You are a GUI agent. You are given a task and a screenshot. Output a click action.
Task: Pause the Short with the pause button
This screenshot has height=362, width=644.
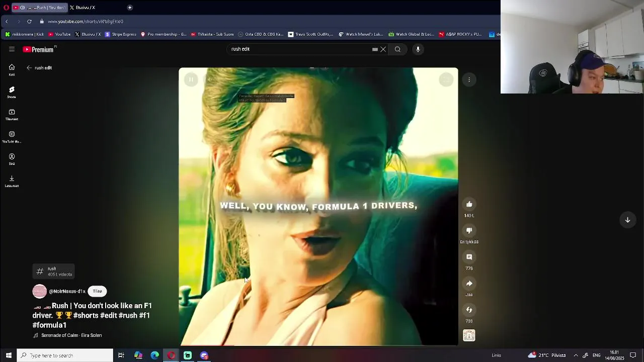click(x=191, y=79)
